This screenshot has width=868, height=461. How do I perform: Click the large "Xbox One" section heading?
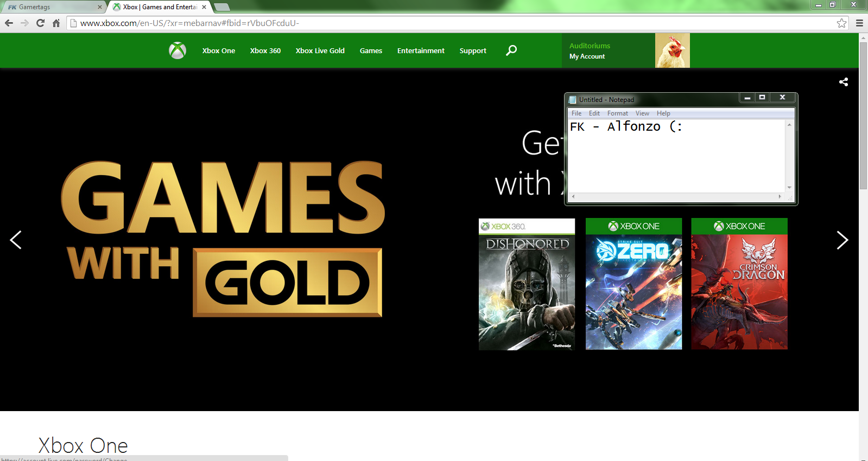point(83,446)
